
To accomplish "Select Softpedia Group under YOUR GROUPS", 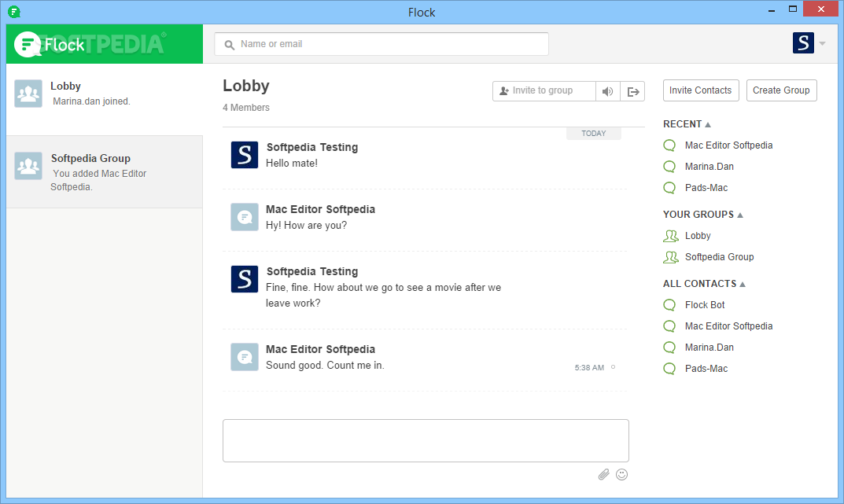I will coord(719,257).
